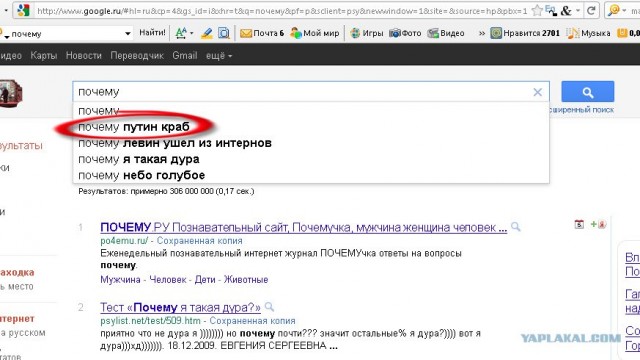Open the dropdown next to AA icon
Screen dimensions: 640x360
point(191,33)
